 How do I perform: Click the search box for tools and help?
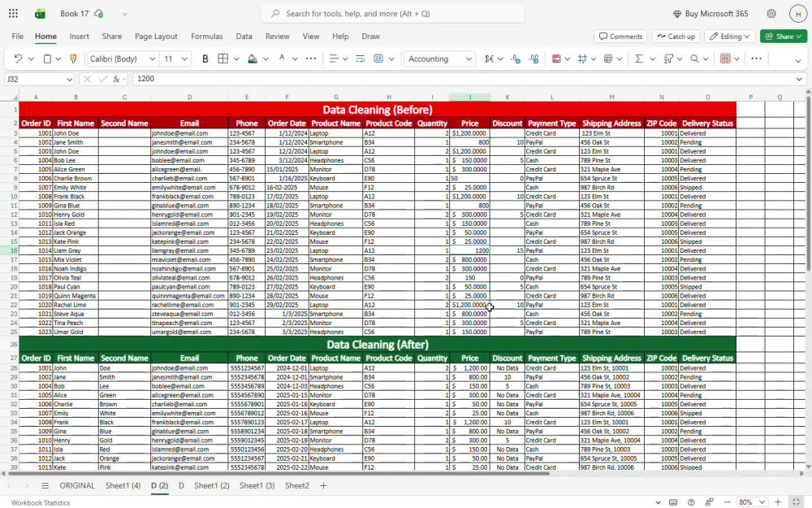pyautogui.click(x=393, y=14)
